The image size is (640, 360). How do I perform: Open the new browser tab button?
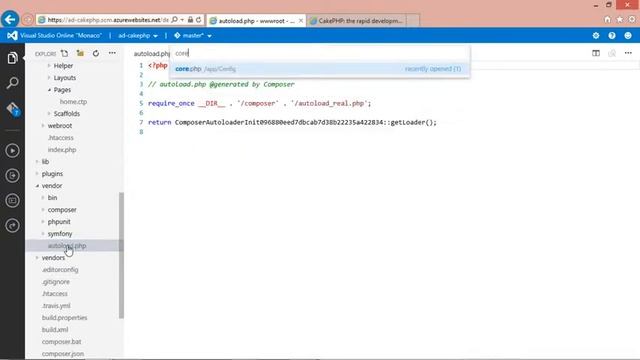pos(413,20)
